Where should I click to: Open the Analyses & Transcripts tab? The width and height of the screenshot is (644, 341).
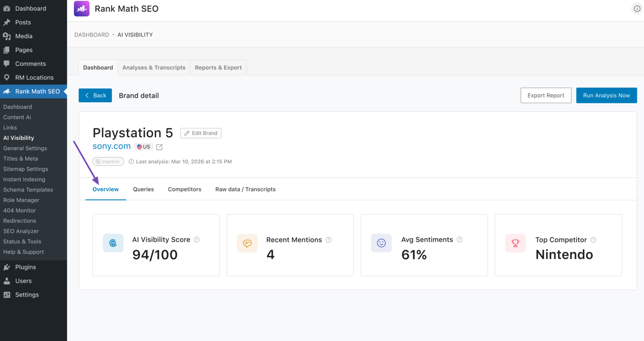[x=154, y=67]
